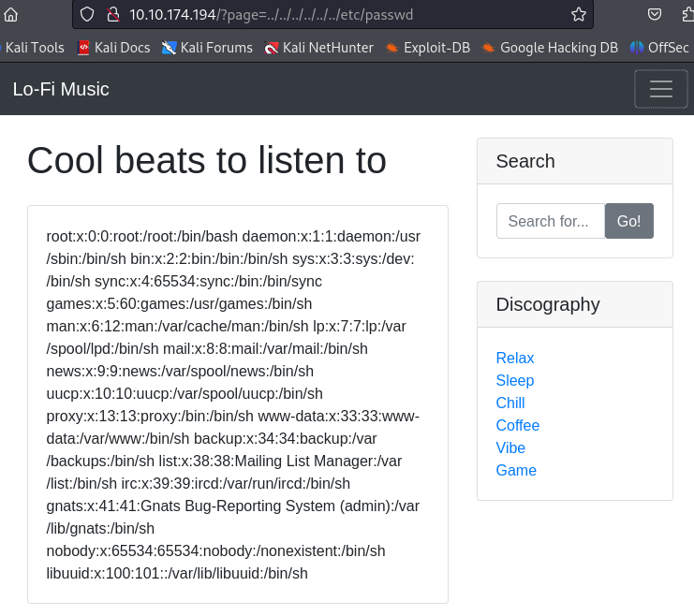The image size is (694, 616).
Task: Click the 'nobody:x:65534:65534' line
Action: click(x=215, y=551)
